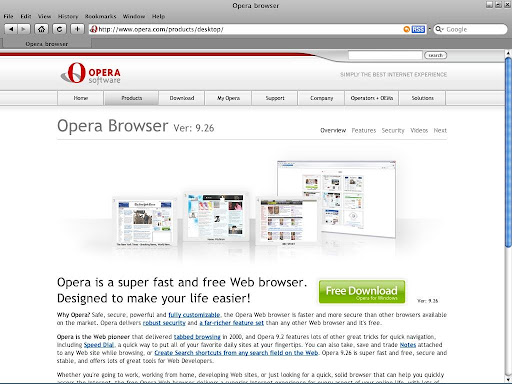Switch to the Opera browser tab

click(47, 44)
